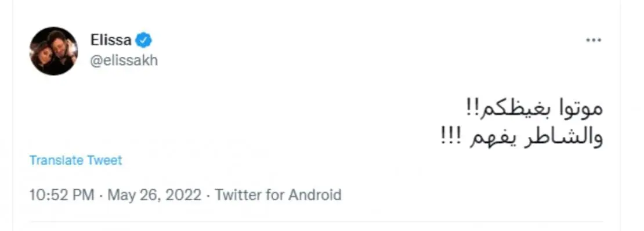Click the Translate Tweet link
Image resolution: width=644 pixels, height=231 pixels.
coord(76,160)
